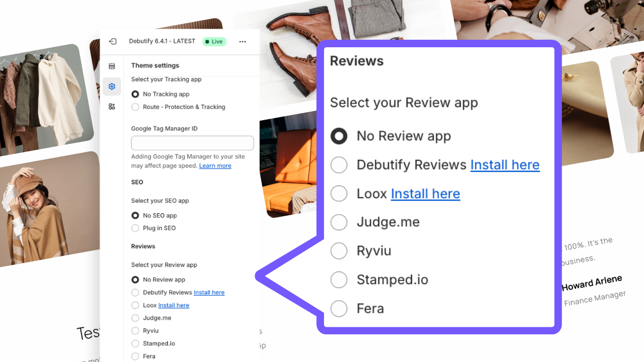Click Install here next to Loox in sidebar
Screen dimensions: 644x362
point(174,305)
